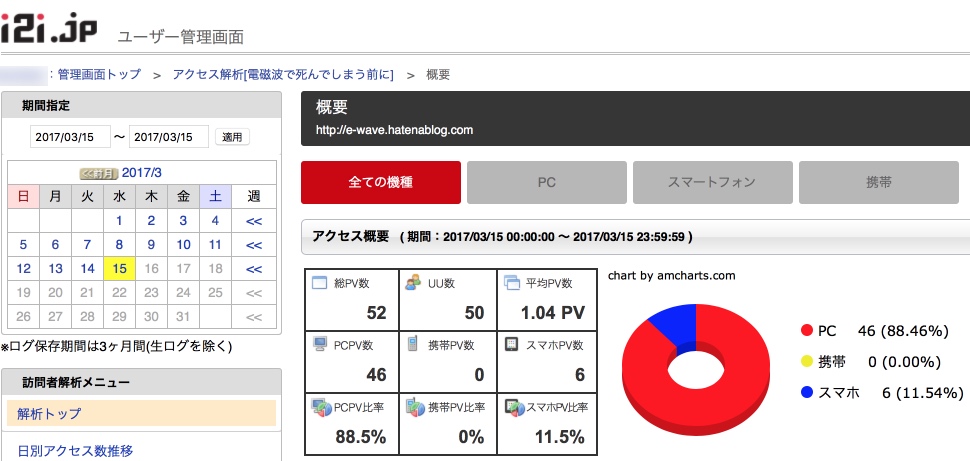Click the UU数 users icon
This screenshot has width=970, height=461.
(x=413, y=283)
